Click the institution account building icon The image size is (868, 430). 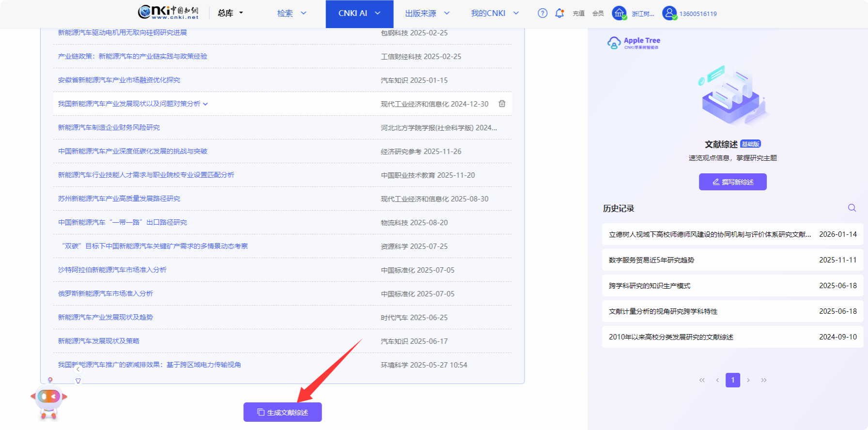coord(619,13)
